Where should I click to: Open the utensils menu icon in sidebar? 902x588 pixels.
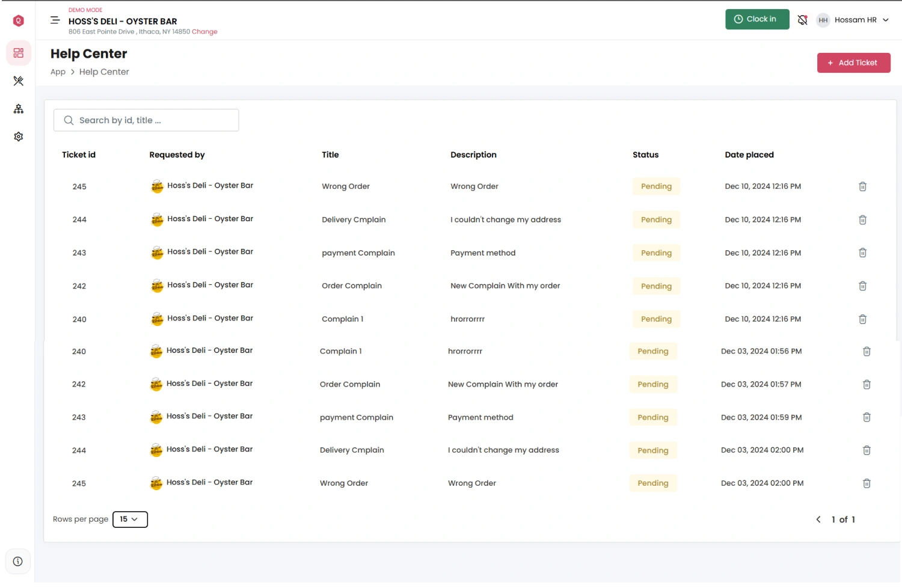point(19,81)
